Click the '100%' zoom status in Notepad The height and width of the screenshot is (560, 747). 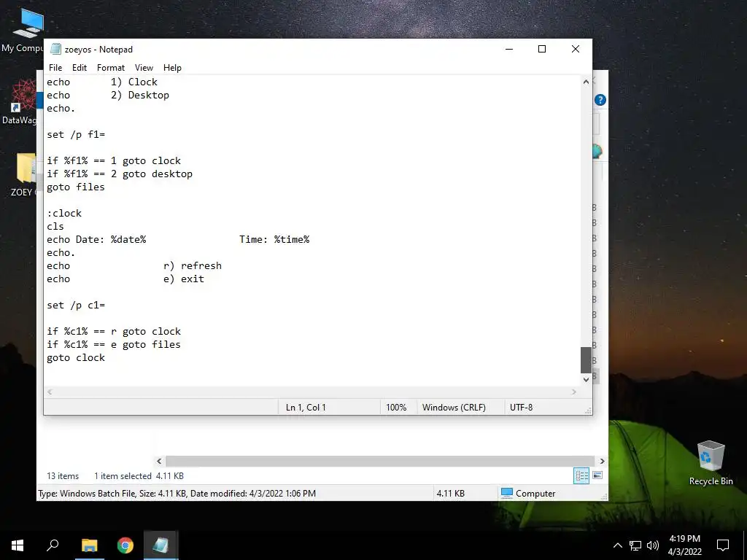(396, 407)
